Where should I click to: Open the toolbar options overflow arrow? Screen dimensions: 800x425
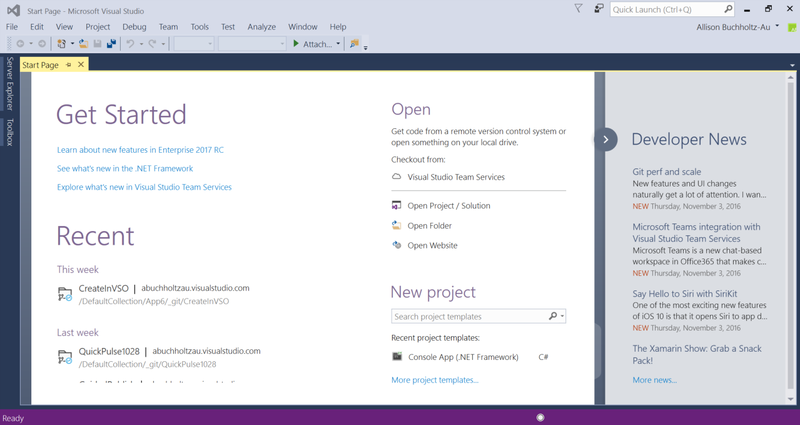[365, 47]
